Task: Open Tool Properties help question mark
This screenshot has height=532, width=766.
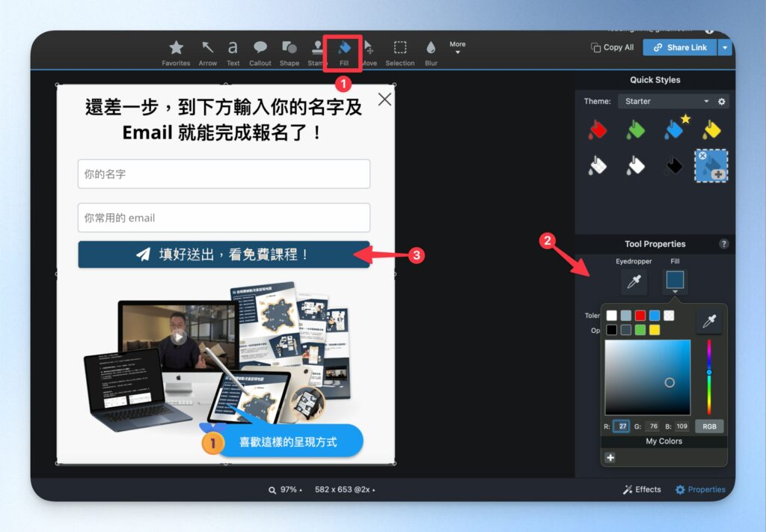Action: point(723,244)
